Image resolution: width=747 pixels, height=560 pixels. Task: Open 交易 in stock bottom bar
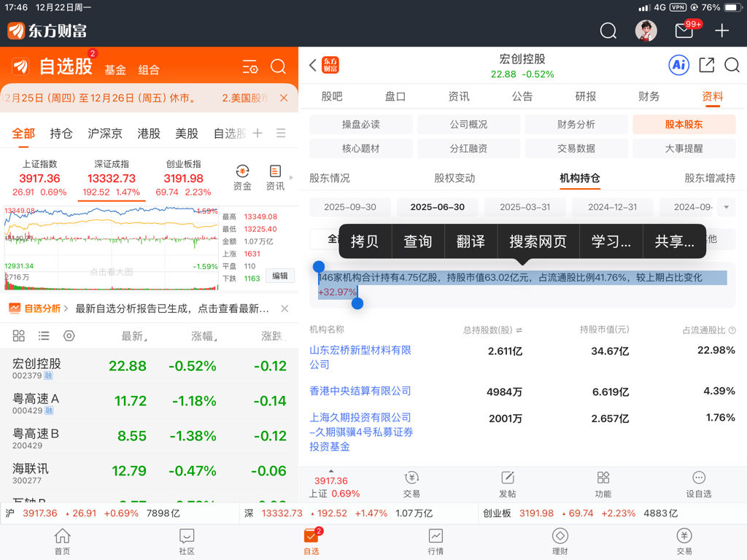(411, 485)
